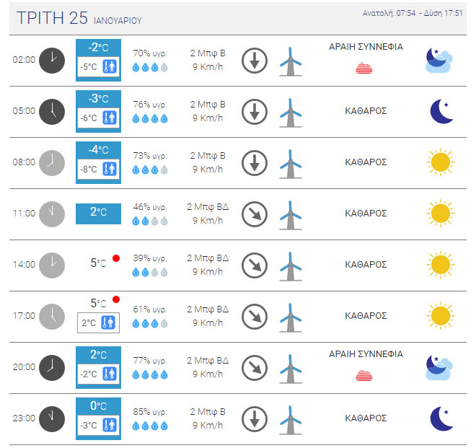Image resolution: width=476 pixels, height=448 pixels.
Task: Click the southeast wind arrow at 14:00
Action: [254, 265]
